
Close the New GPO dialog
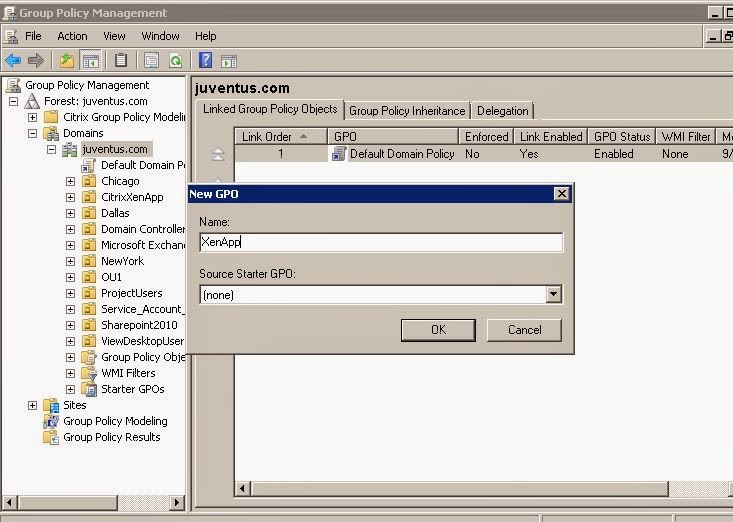[562, 193]
